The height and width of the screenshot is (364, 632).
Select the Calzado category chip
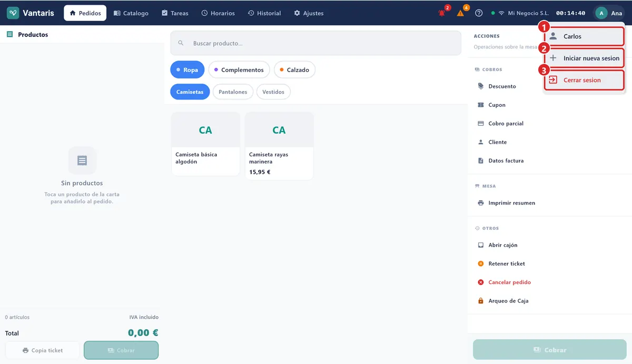(x=294, y=70)
